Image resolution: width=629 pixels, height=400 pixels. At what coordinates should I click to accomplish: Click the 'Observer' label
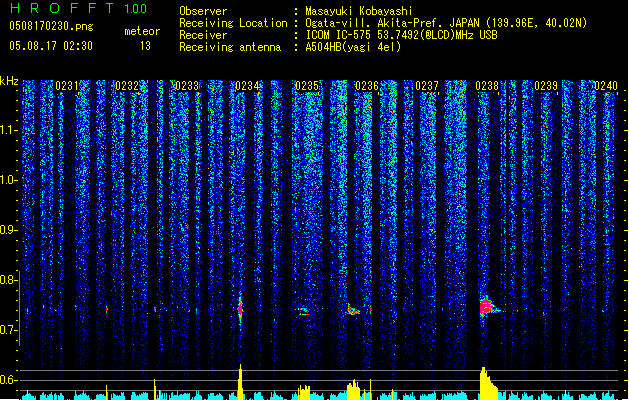click(x=203, y=11)
